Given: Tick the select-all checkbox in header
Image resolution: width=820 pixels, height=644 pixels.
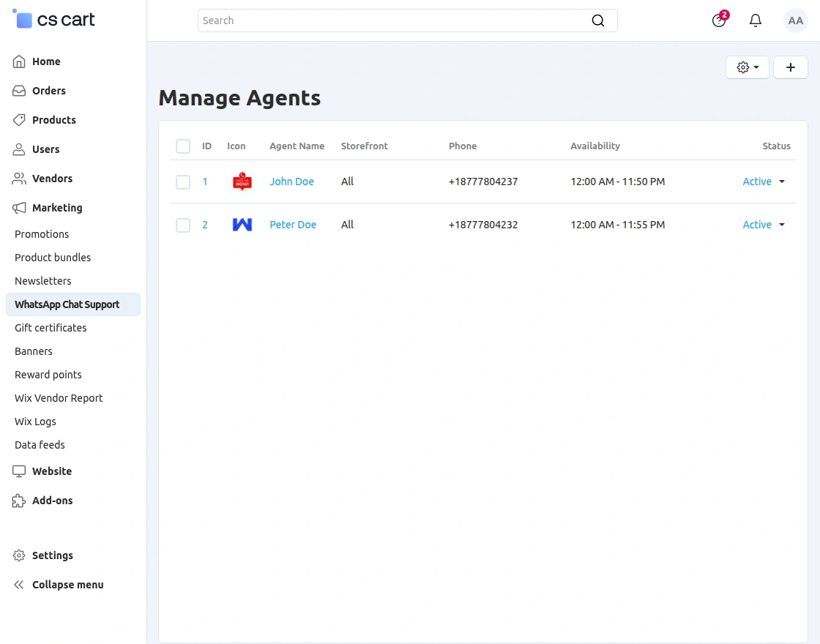Looking at the screenshot, I should pos(183,146).
